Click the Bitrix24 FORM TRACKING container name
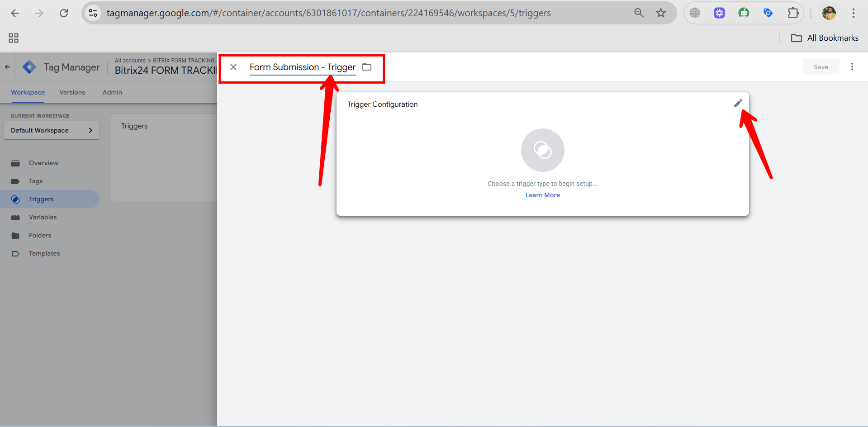This screenshot has height=427, width=868. [x=166, y=71]
